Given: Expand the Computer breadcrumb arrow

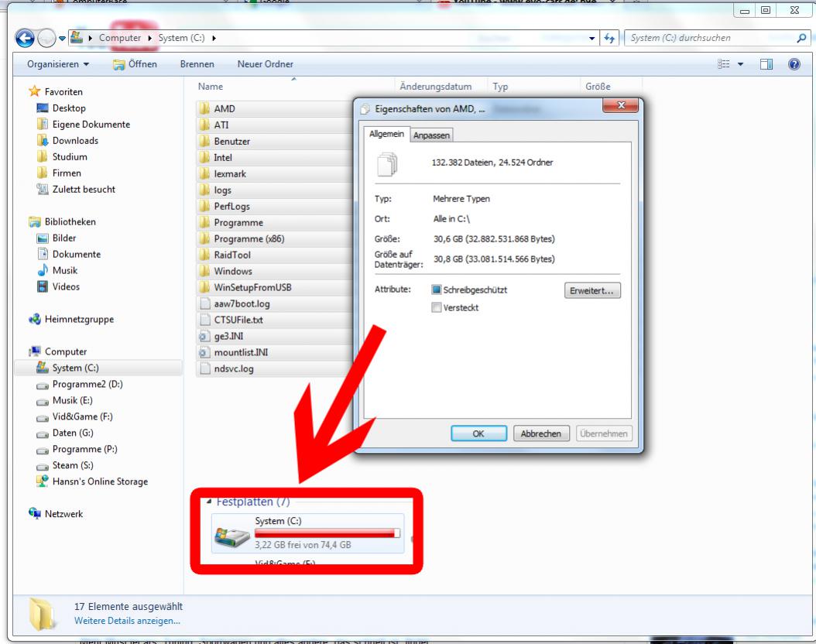Looking at the screenshot, I should pyautogui.click(x=150, y=38).
